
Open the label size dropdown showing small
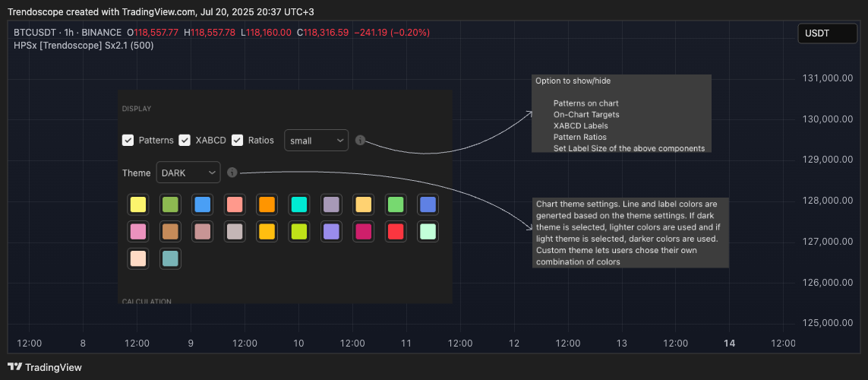click(316, 140)
